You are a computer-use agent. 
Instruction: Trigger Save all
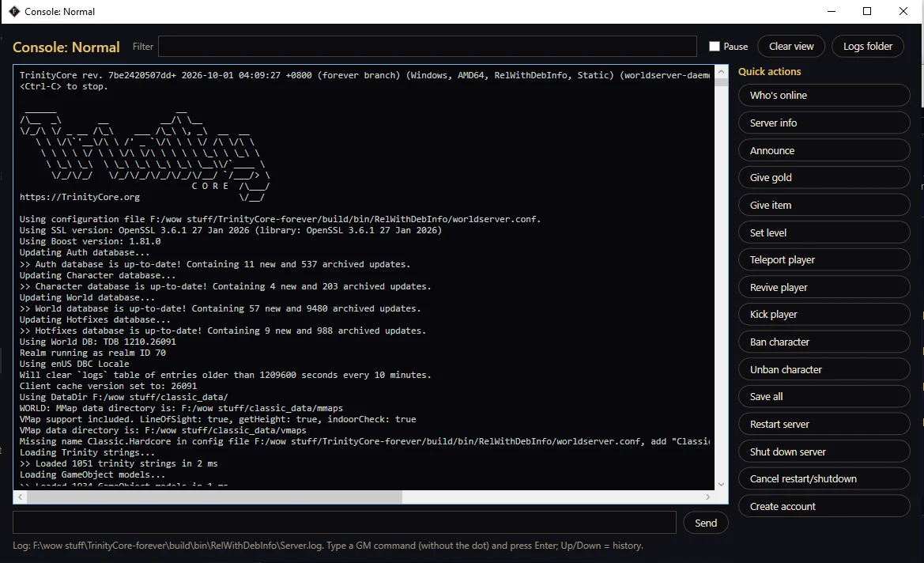[824, 397]
